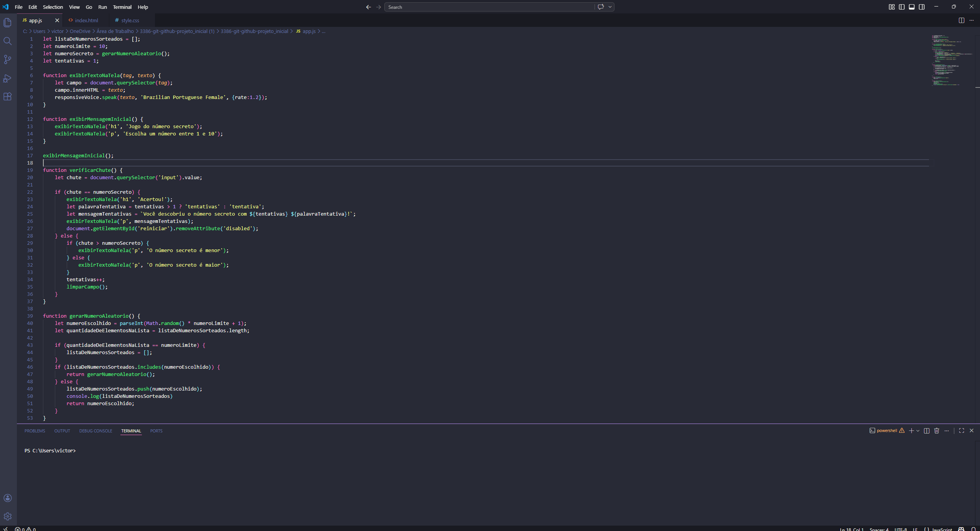The image size is (980, 531).
Task: Open the Manage gear icon
Action: [8, 516]
